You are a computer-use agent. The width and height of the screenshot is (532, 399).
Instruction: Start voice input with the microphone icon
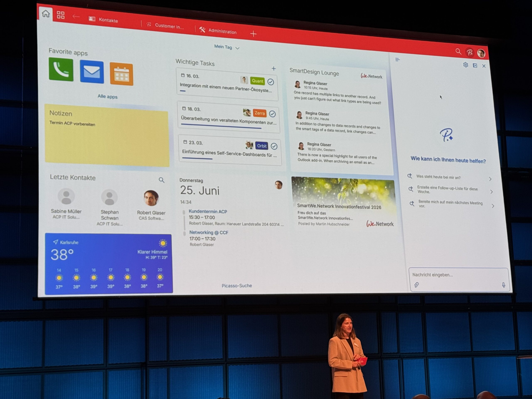point(503,285)
